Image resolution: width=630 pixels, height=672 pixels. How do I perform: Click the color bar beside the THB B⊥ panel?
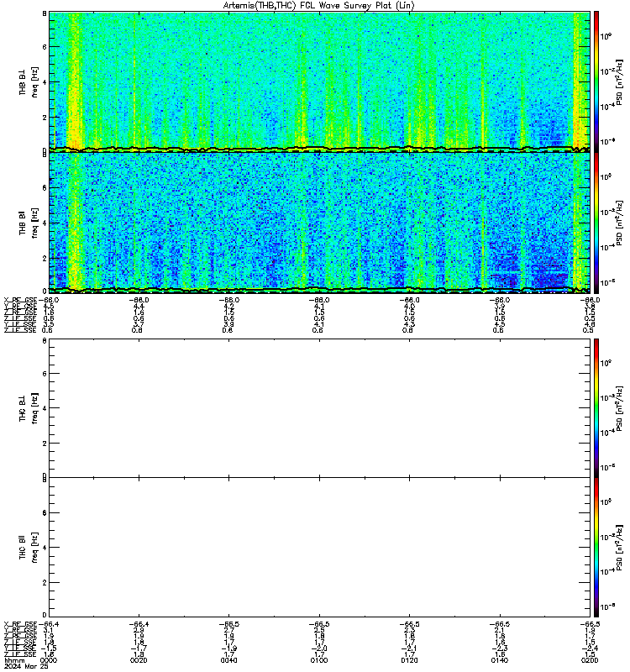pyautogui.click(x=596, y=81)
